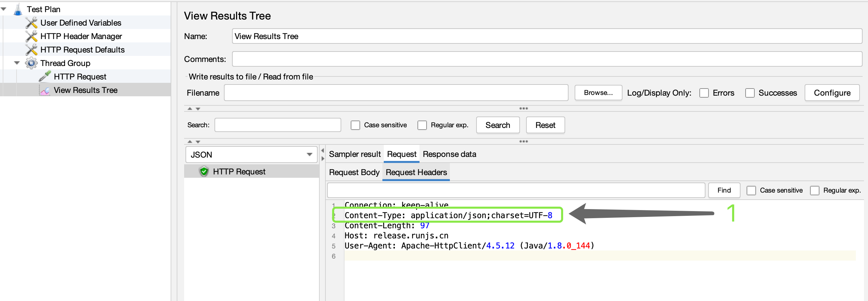The height and width of the screenshot is (301, 868).
Task: Click the green shield success icon
Action: pos(204,171)
